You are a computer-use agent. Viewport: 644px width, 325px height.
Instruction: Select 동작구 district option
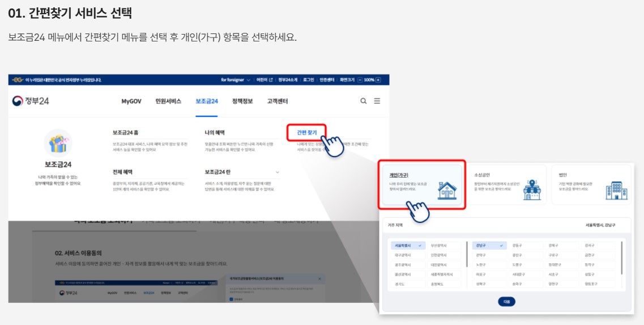[x=598, y=264]
